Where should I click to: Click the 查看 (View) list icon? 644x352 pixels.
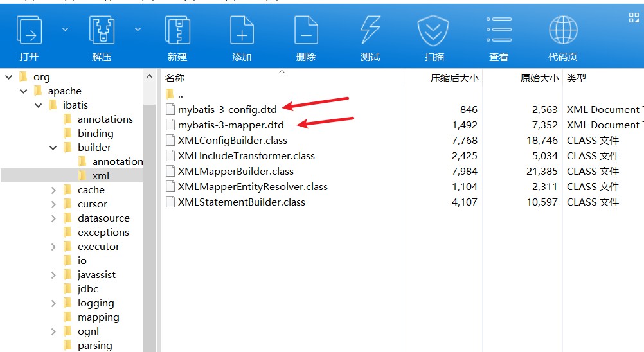point(499,30)
